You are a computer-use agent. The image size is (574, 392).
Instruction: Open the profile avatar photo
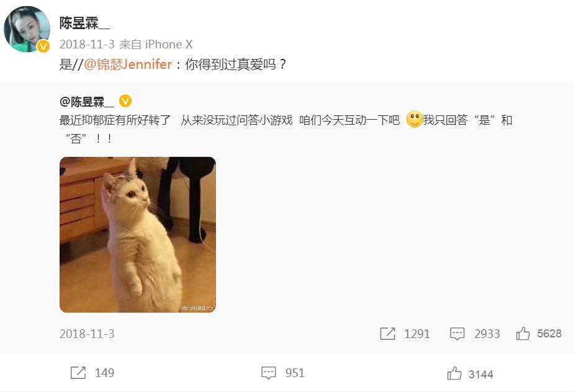pyautogui.click(x=27, y=29)
